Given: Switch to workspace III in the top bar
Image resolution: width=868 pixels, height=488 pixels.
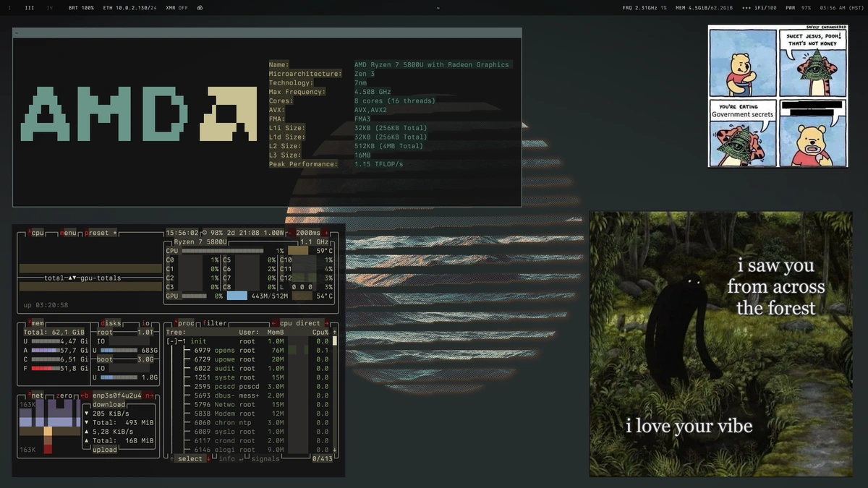Looking at the screenshot, I should [29, 7].
